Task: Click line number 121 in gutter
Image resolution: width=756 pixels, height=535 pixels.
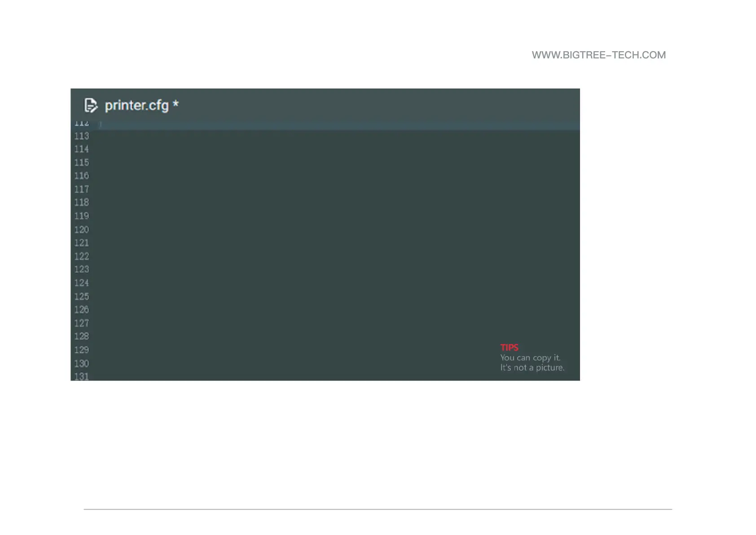Action: [82, 243]
